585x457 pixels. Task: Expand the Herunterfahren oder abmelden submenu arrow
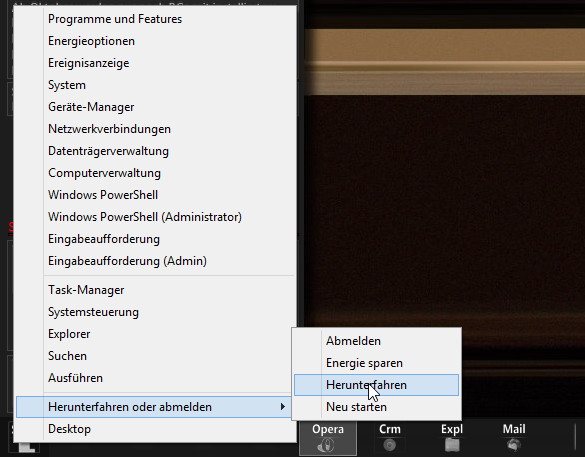283,407
